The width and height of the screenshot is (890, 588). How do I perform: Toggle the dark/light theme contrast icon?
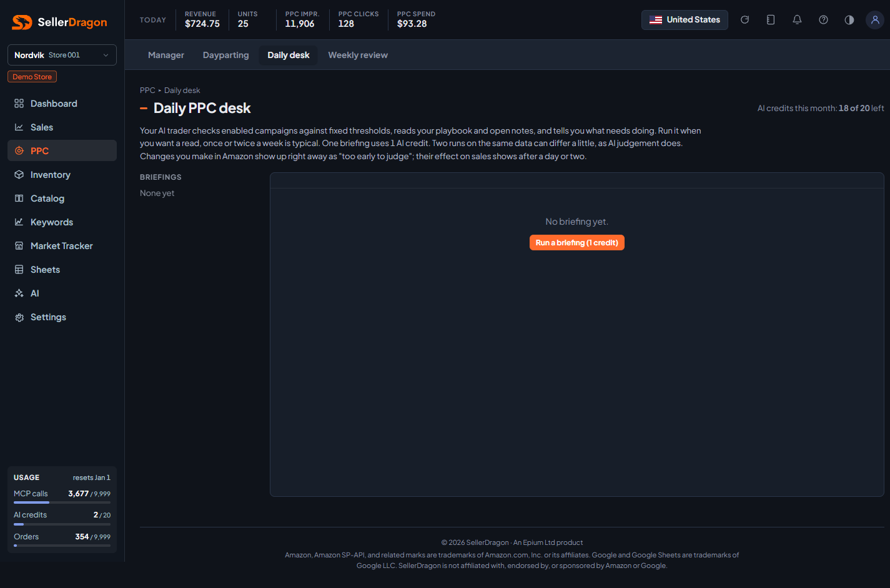tap(849, 20)
